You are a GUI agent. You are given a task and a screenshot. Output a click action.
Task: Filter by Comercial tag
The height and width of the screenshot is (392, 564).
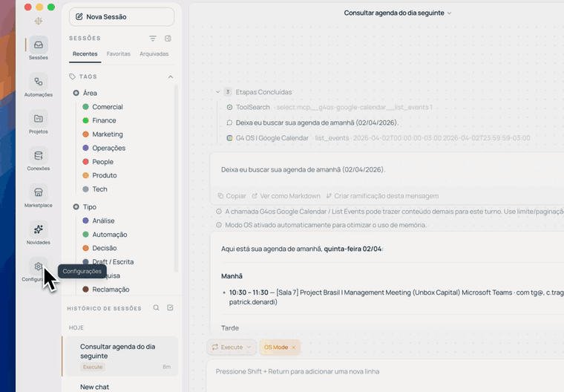tap(103, 107)
